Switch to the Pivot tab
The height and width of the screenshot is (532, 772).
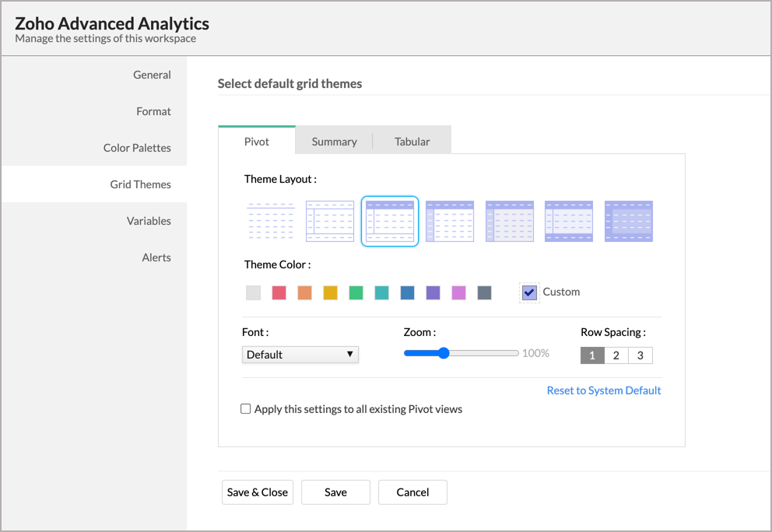coord(257,142)
